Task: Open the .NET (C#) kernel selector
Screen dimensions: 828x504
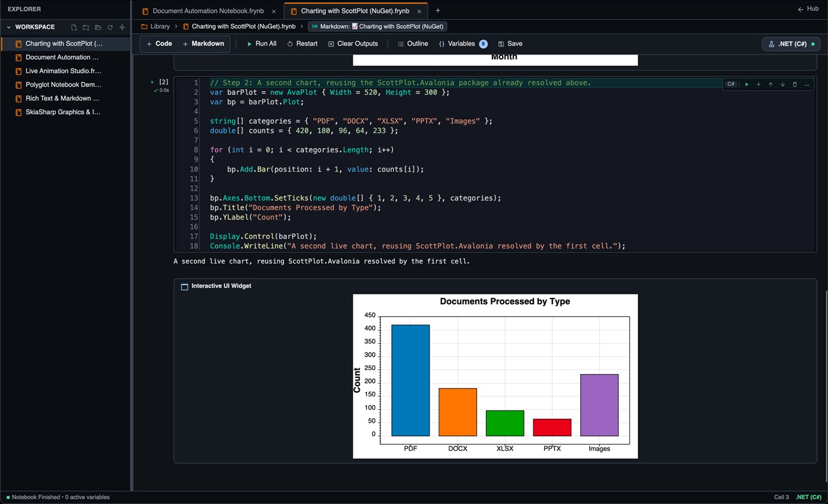Action: (x=791, y=44)
